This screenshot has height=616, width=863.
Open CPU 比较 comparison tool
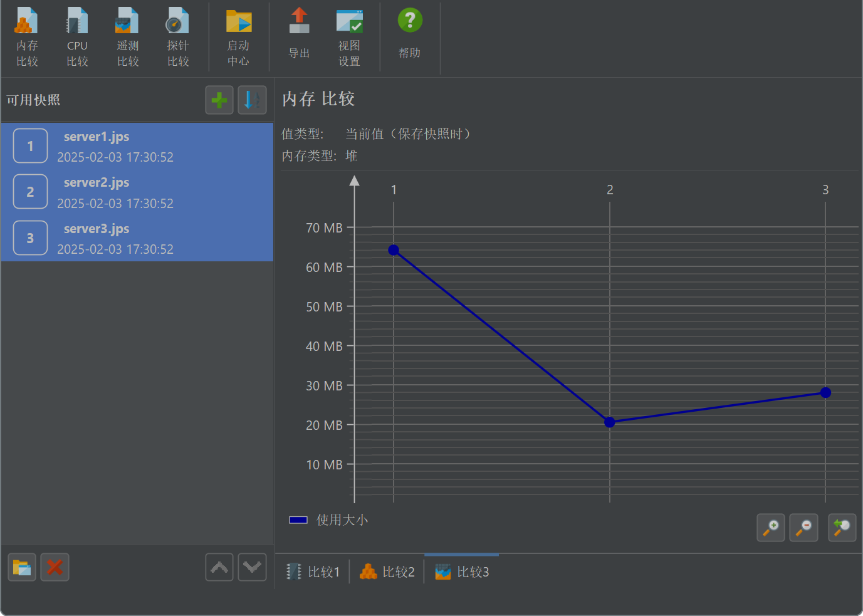77,37
